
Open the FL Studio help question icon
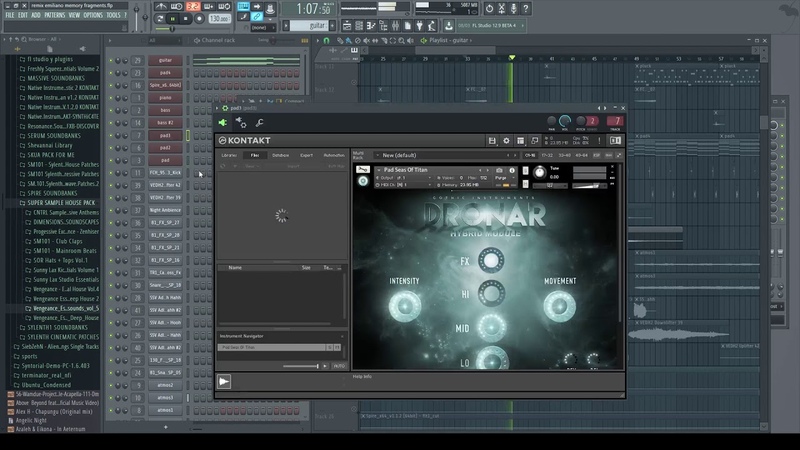tap(526, 8)
